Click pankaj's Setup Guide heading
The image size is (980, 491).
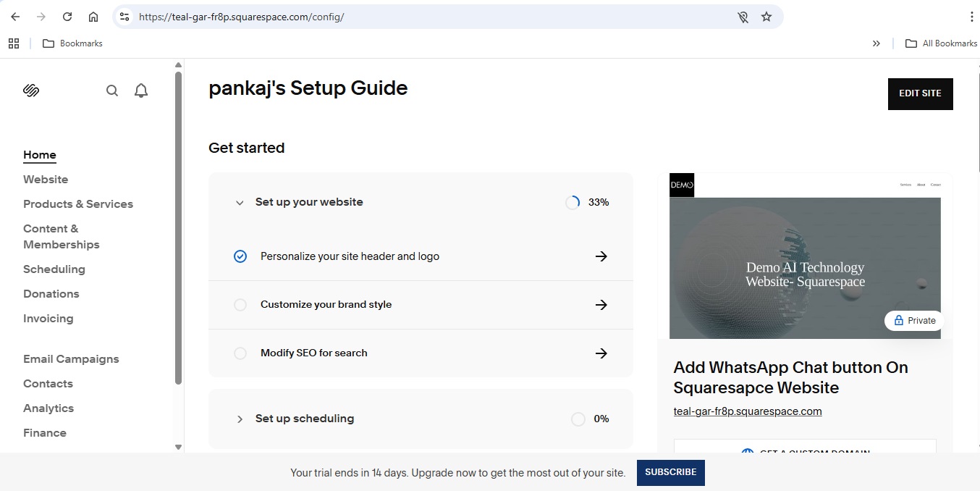(308, 88)
